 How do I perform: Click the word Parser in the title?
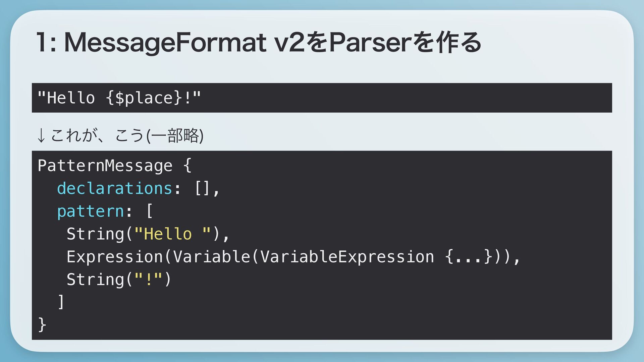coord(371,43)
